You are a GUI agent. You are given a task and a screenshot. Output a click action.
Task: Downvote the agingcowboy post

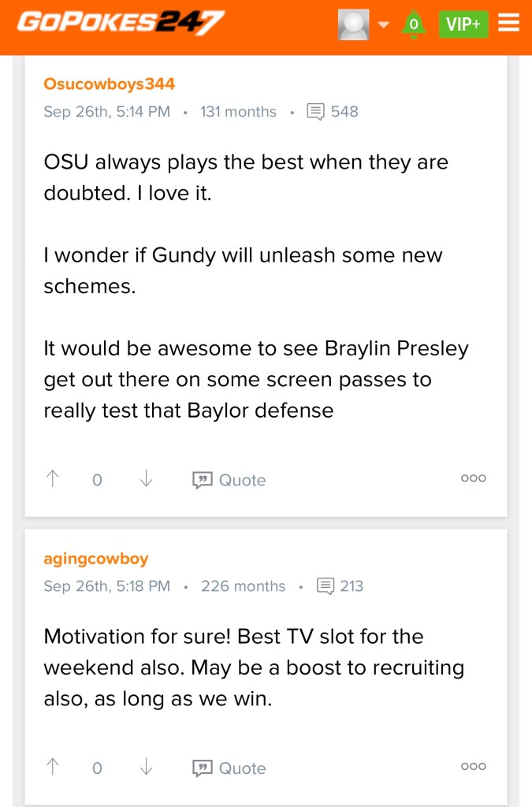[146, 768]
